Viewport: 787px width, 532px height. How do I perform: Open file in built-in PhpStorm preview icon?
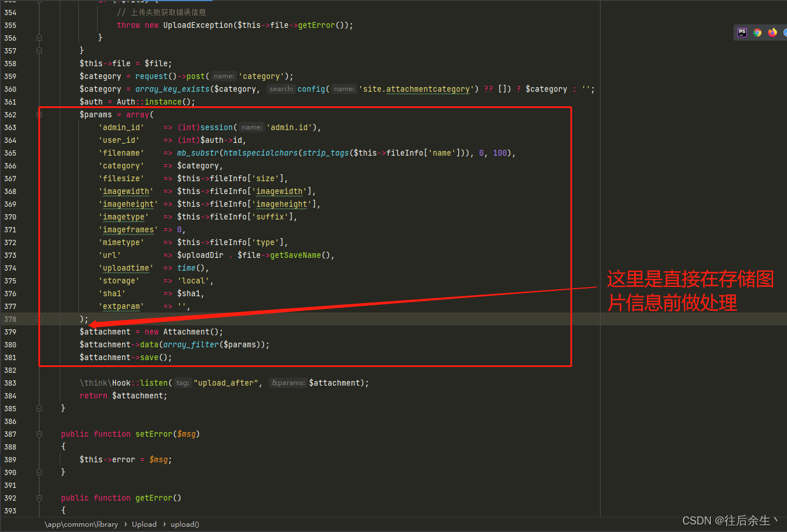click(x=742, y=33)
